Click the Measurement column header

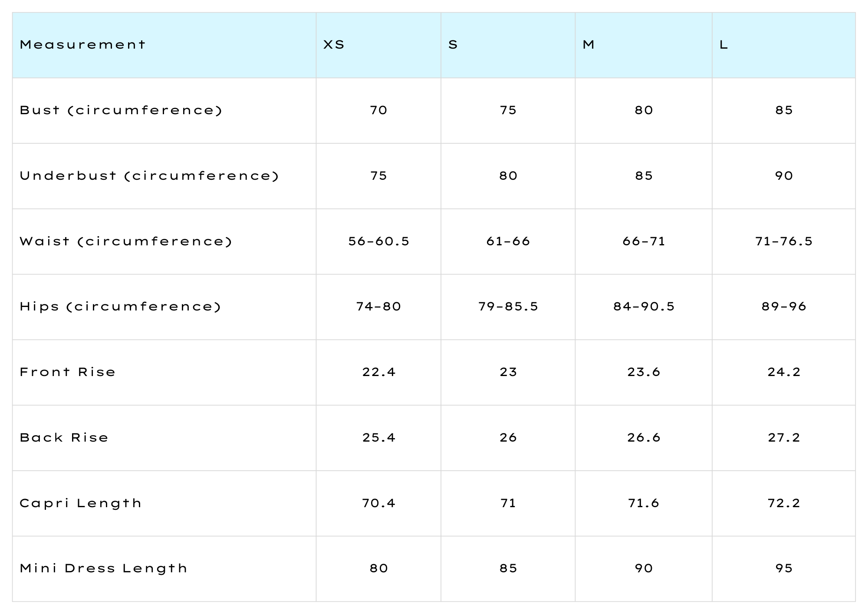tap(82, 45)
